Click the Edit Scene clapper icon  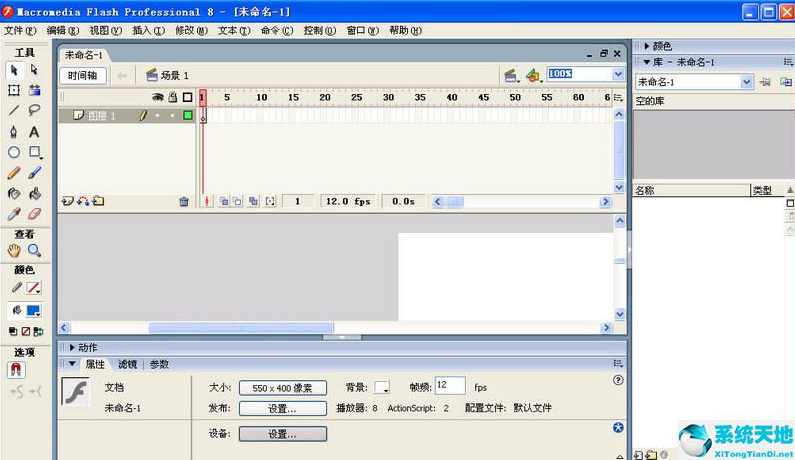[x=511, y=76]
